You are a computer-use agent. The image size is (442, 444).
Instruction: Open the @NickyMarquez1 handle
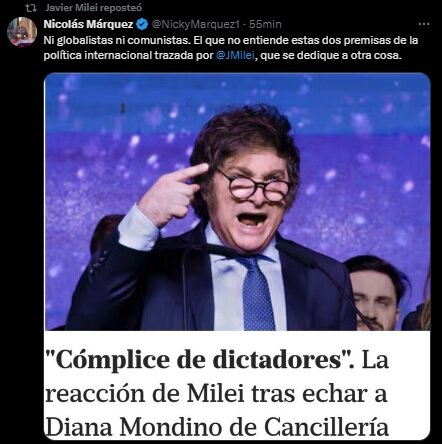point(196,24)
